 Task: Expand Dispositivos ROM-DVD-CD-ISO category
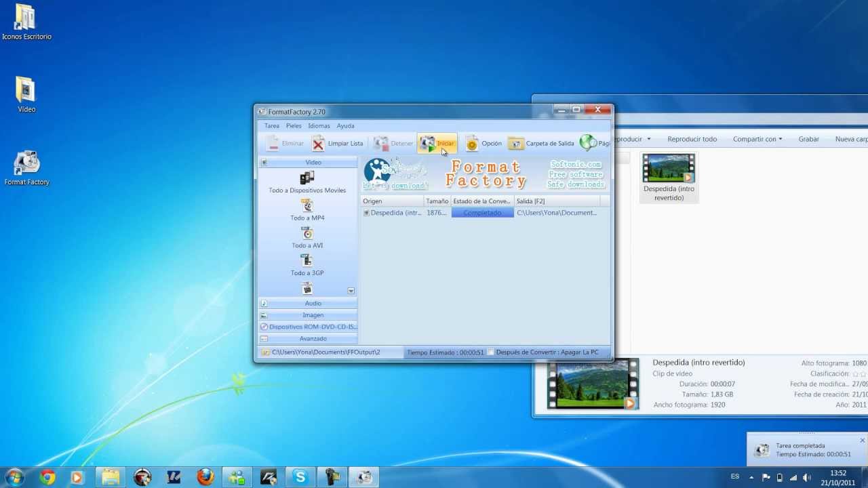[308, 327]
